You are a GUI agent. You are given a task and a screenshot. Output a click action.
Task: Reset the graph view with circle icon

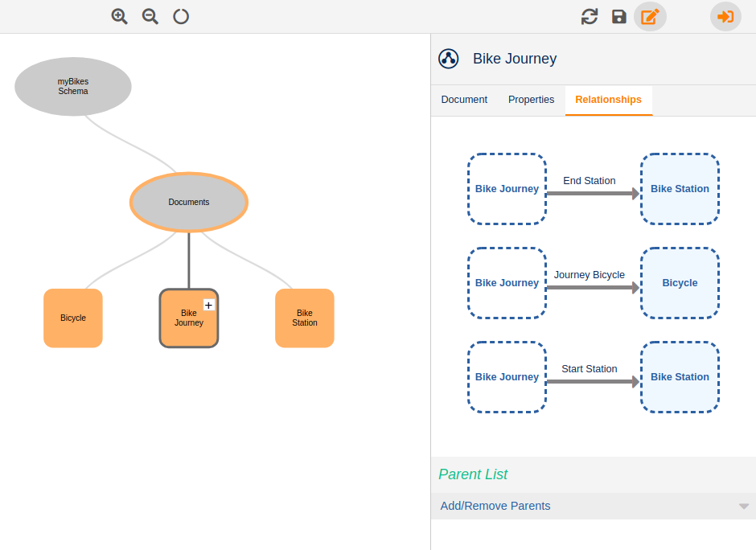pyautogui.click(x=180, y=16)
